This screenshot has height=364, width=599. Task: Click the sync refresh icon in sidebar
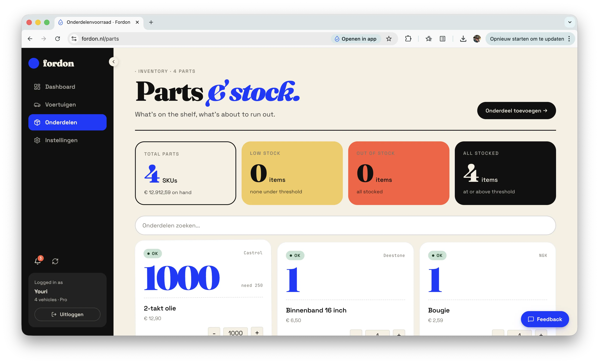coord(55,261)
